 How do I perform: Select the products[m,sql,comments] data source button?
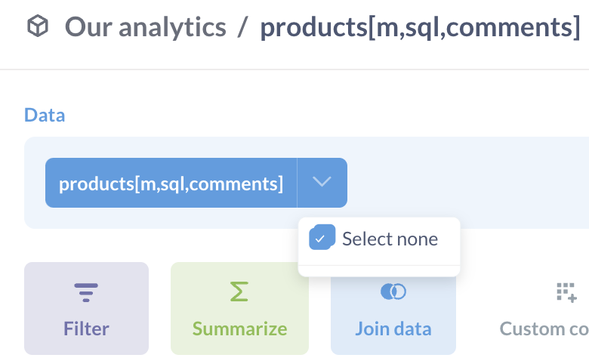click(x=171, y=183)
